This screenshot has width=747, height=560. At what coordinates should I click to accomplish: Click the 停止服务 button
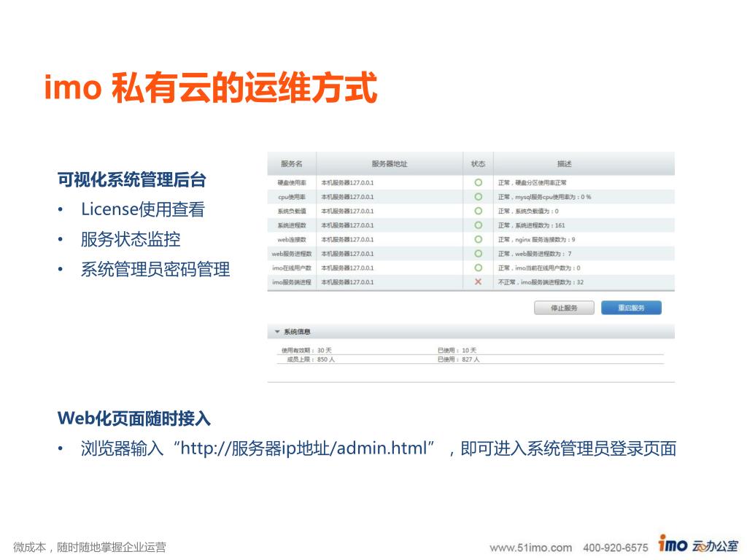pos(564,308)
